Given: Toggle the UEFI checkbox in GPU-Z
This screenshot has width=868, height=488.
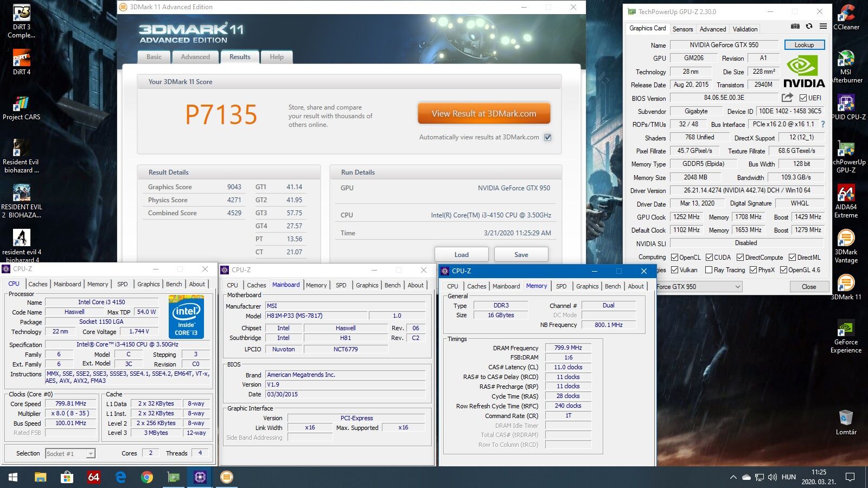Looking at the screenshot, I should (x=803, y=98).
